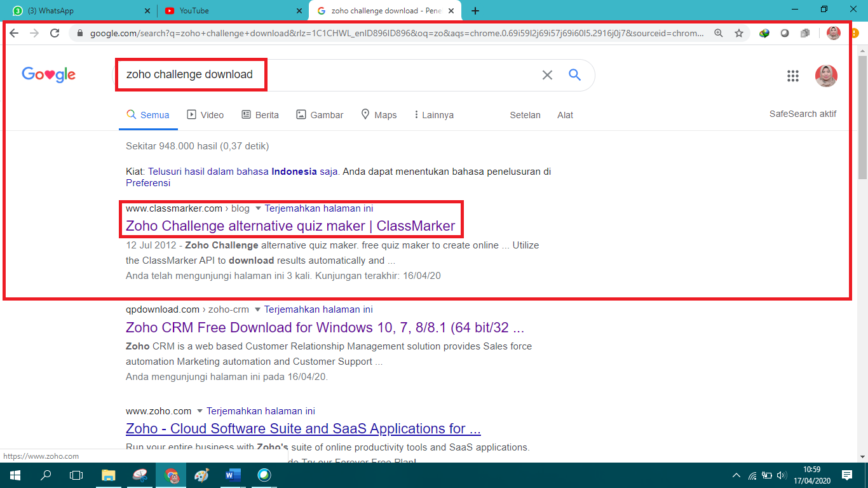Click the Preferensi link

tap(147, 182)
